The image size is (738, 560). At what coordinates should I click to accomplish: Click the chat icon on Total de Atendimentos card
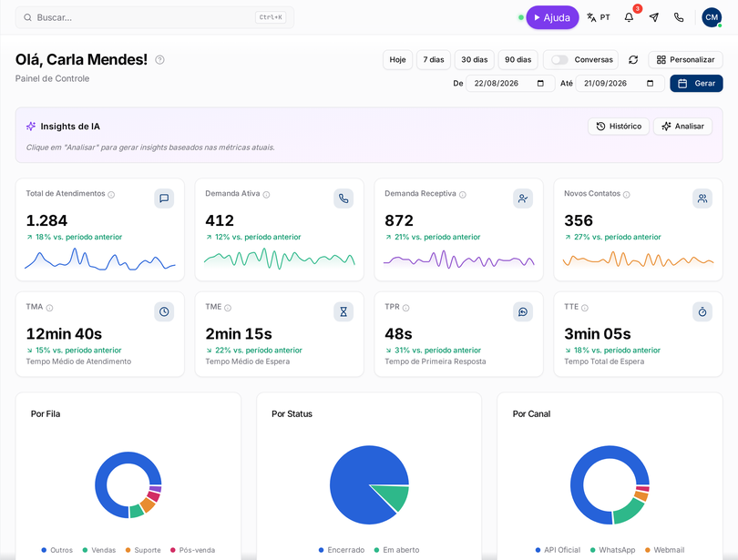(164, 199)
